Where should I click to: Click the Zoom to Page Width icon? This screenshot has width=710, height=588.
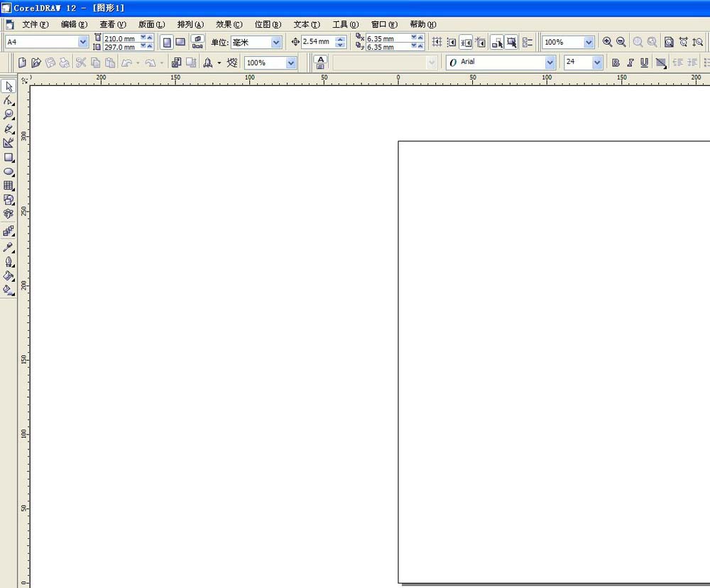click(x=683, y=42)
